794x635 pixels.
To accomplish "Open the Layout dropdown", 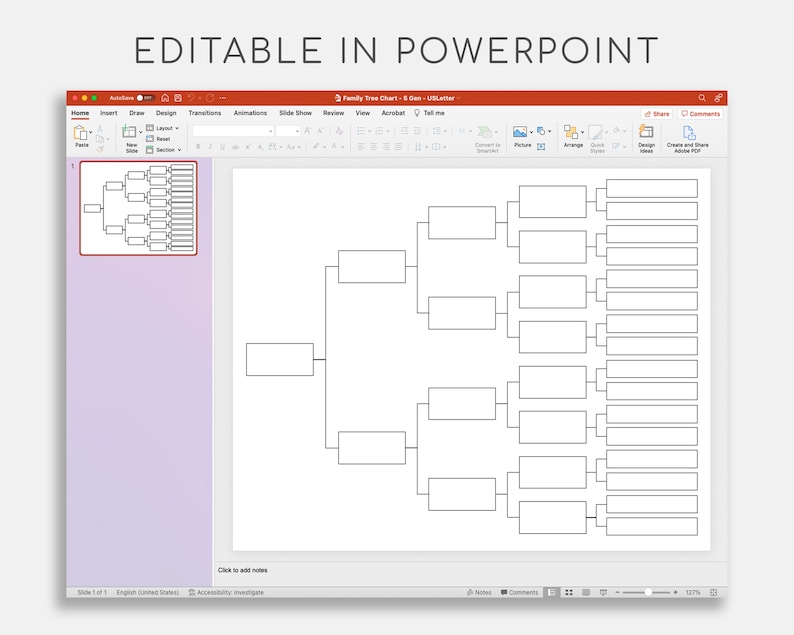I will (163, 128).
